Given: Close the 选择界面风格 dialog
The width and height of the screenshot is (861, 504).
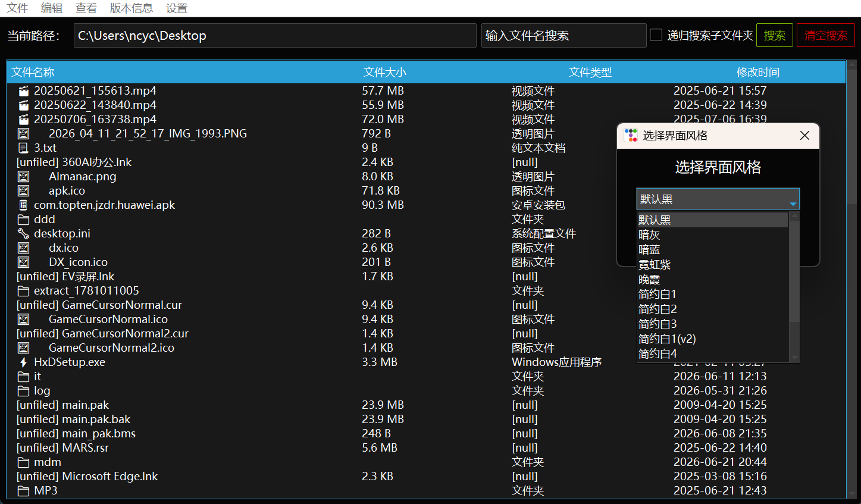Looking at the screenshot, I should [804, 136].
